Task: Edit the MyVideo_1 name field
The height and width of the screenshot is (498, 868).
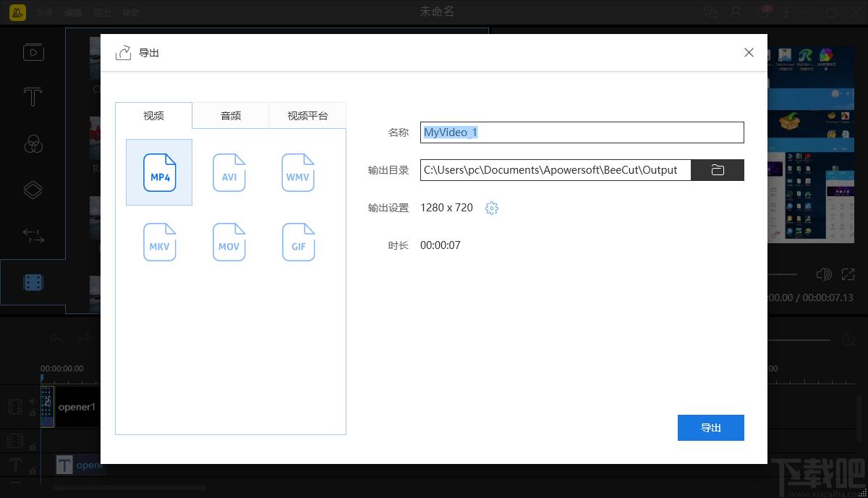Action: click(x=582, y=132)
